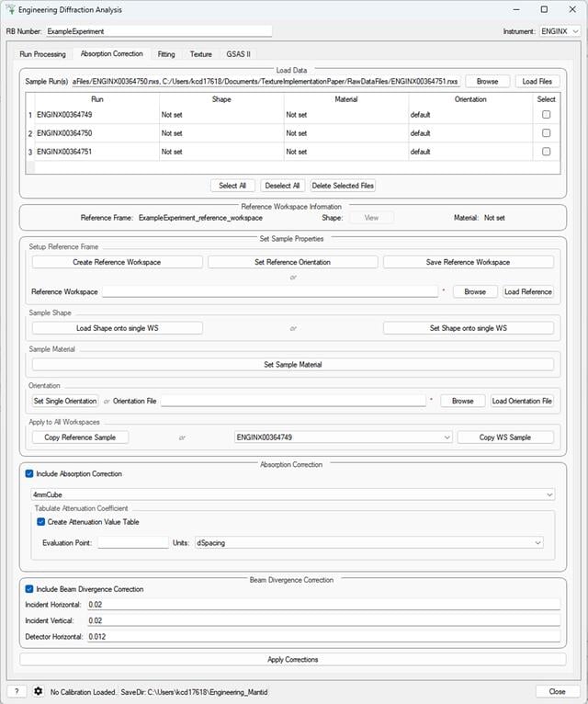The width and height of the screenshot is (588, 704).
Task: Click the Set Sample Material button
Action: [293, 365]
